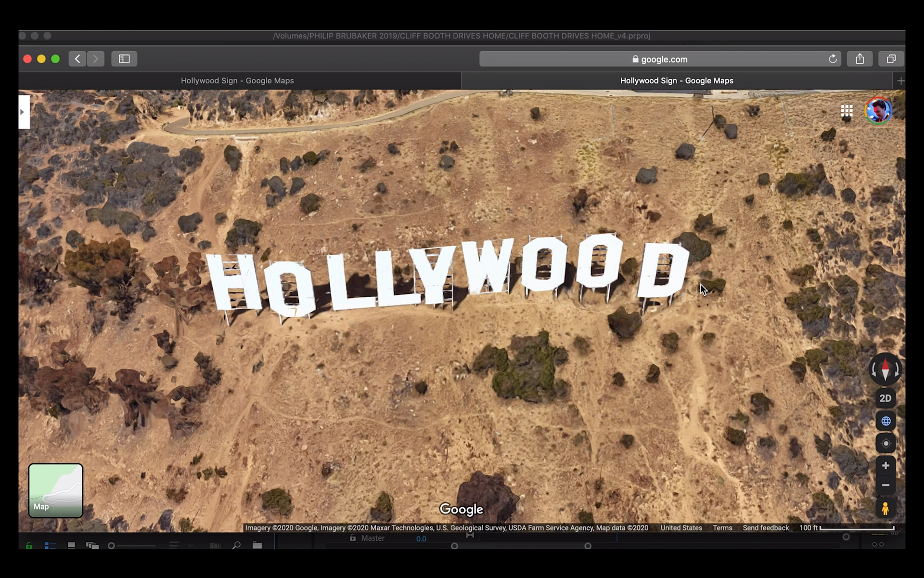Select the Street View pegman
The height and width of the screenshot is (578, 924).
(885, 509)
